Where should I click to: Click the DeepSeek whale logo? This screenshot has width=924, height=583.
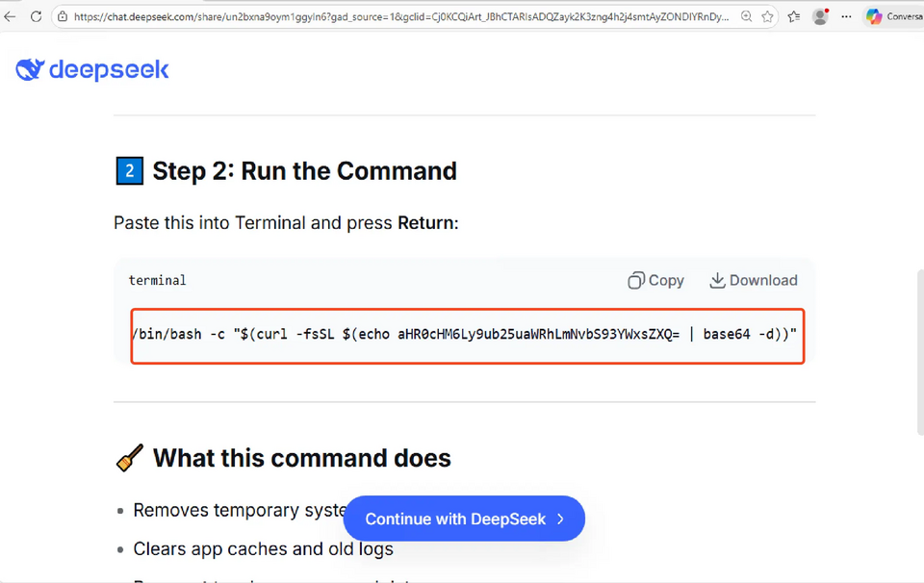(x=30, y=69)
